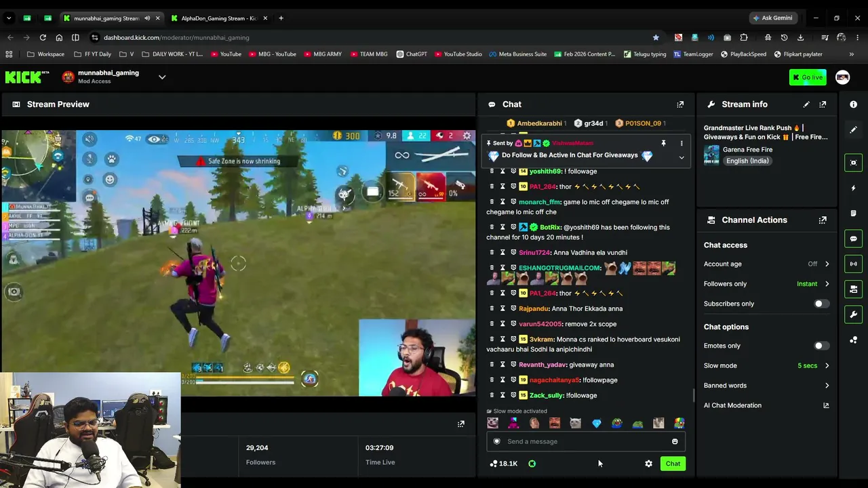
Task: Click the Ask Gemini button
Action: point(772,18)
